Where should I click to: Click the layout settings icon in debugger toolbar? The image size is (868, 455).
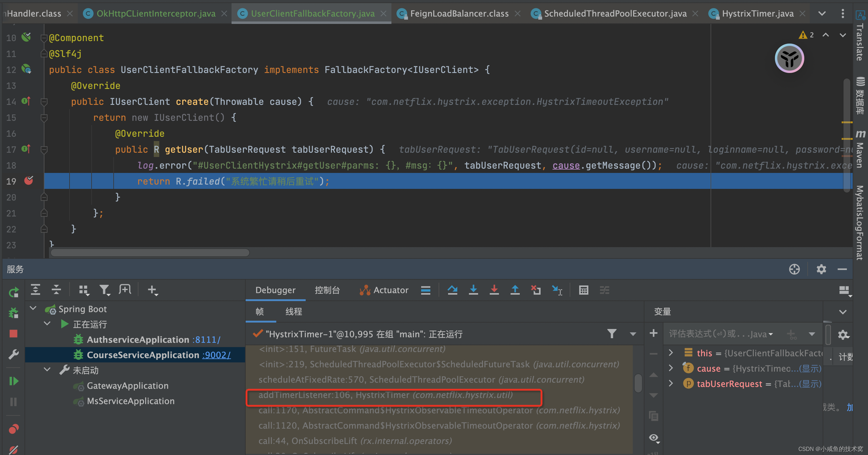(x=844, y=291)
